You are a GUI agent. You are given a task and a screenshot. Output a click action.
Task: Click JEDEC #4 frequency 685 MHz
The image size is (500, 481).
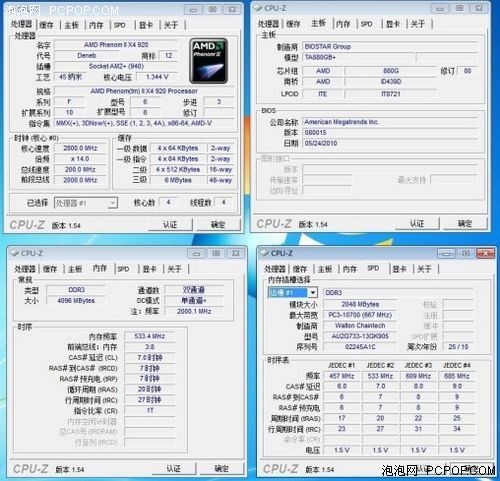click(457, 376)
